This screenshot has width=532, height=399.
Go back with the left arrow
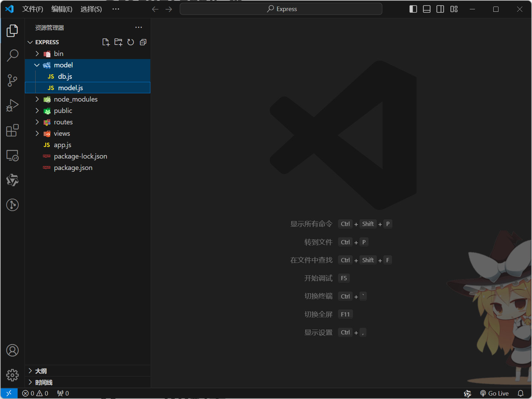click(155, 9)
